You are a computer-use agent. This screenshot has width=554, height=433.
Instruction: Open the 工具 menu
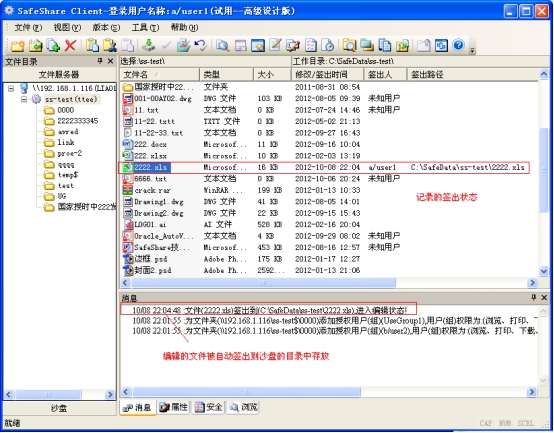pyautogui.click(x=145, y=27)
